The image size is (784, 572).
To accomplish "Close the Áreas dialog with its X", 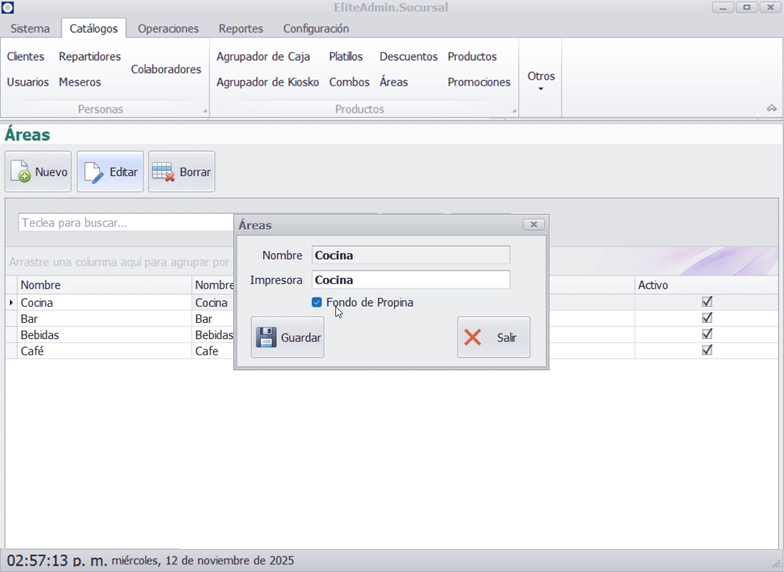I will pyautogui.click(x=534, y=225).
